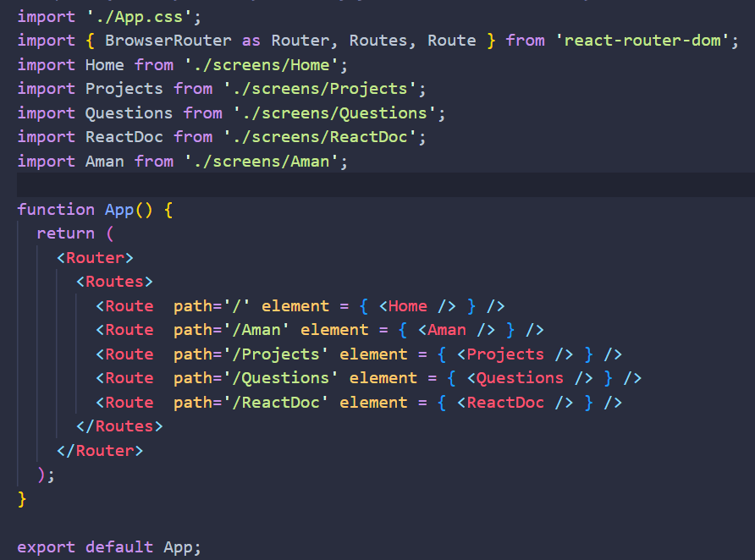755x560 pixels.
Task: Click the opening <Routes> tag
Action: click(114, 282)
